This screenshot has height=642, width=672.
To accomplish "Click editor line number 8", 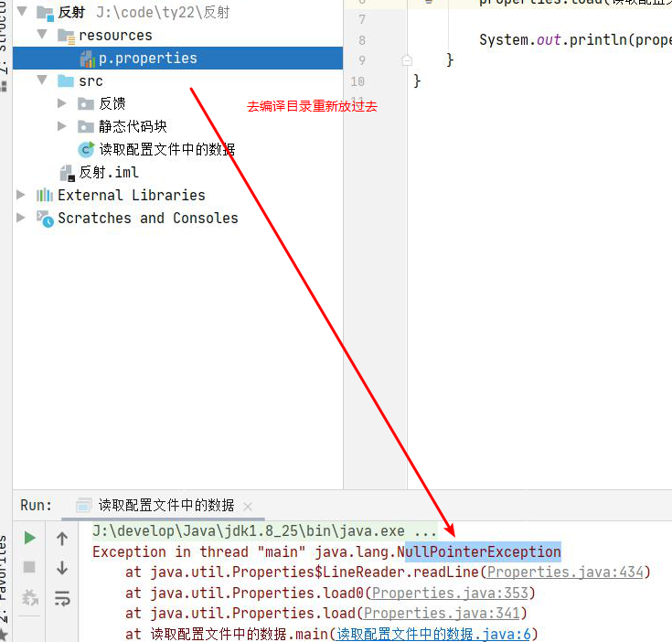I will 362,40.
